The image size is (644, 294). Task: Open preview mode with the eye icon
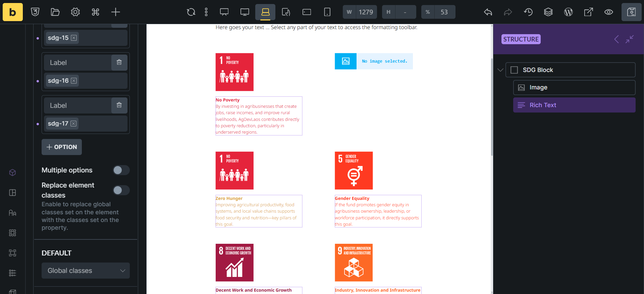609,12
